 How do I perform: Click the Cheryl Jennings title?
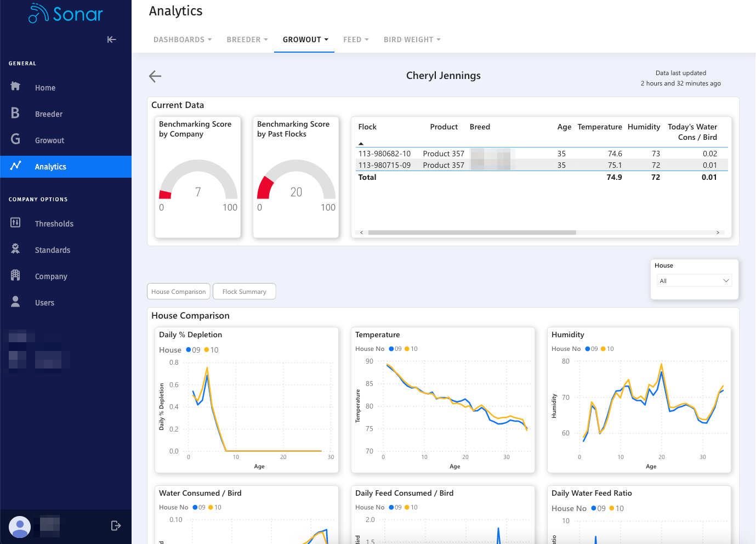(444, 76)
